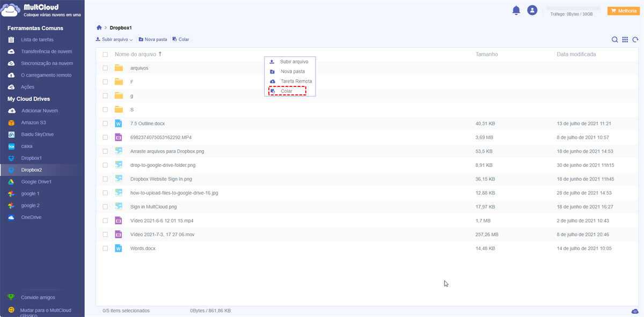Check the Sign in MultCloud.png checkbox
The height and width of the screenshot is (317, 644).
coord(105,207)
